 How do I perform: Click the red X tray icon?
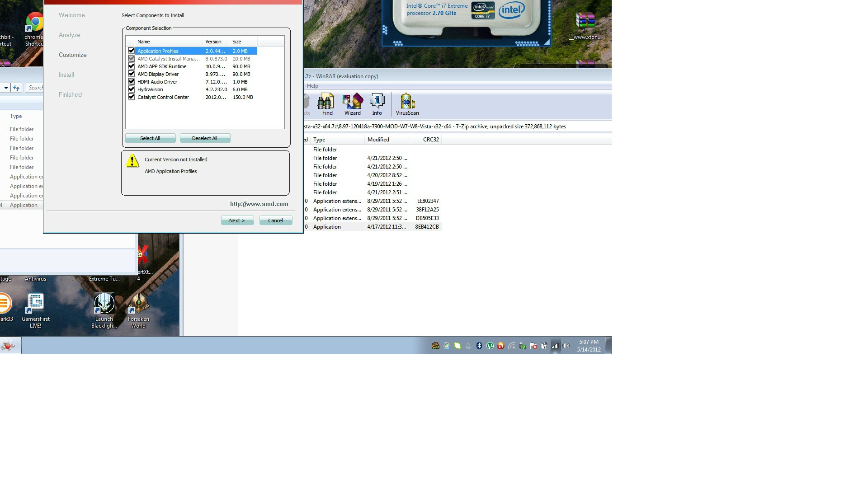[x=500, y=346]
